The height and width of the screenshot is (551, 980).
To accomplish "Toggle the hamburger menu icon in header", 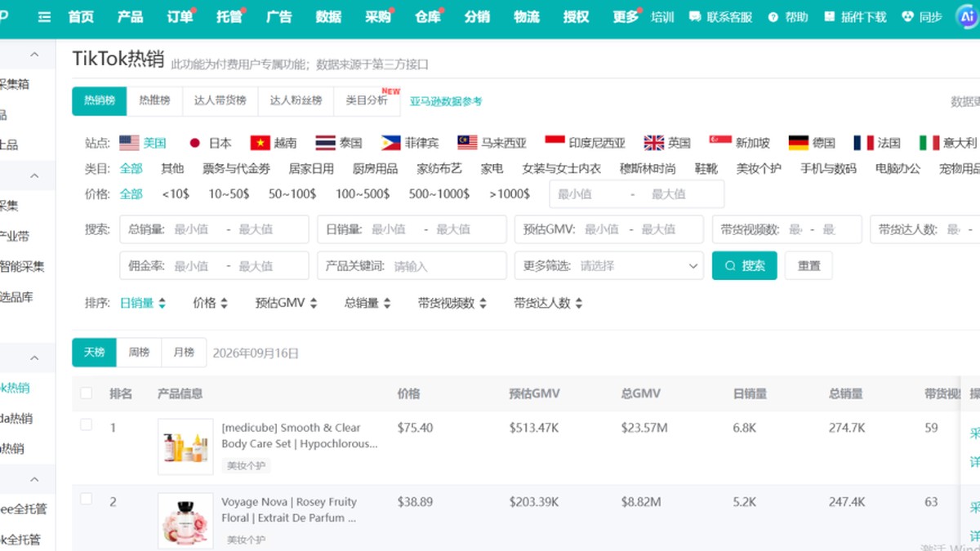I will pos(44,17).
